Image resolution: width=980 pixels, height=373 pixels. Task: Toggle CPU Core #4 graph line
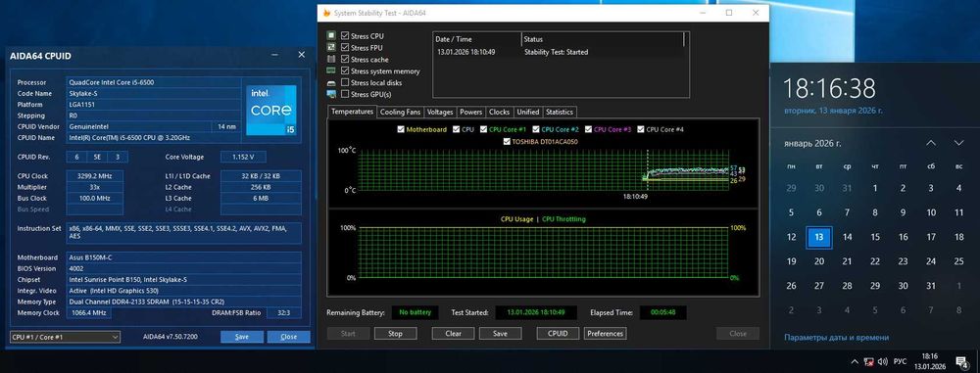(x=641, y=129)
